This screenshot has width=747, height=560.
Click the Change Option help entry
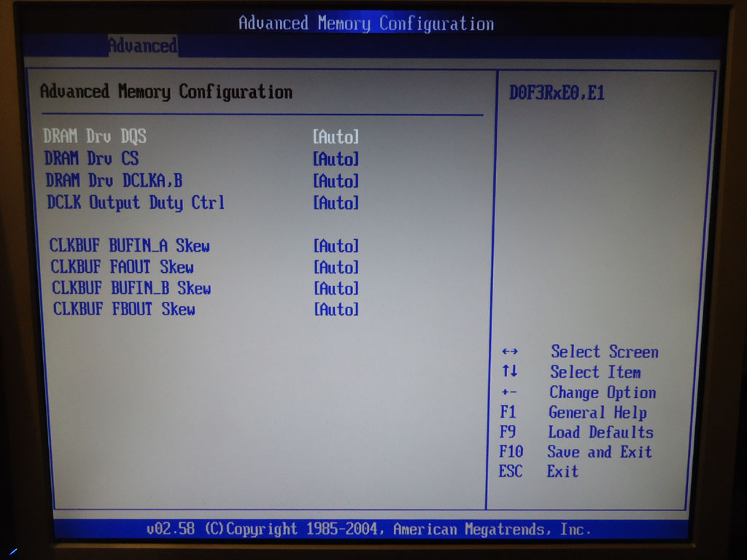603,392
